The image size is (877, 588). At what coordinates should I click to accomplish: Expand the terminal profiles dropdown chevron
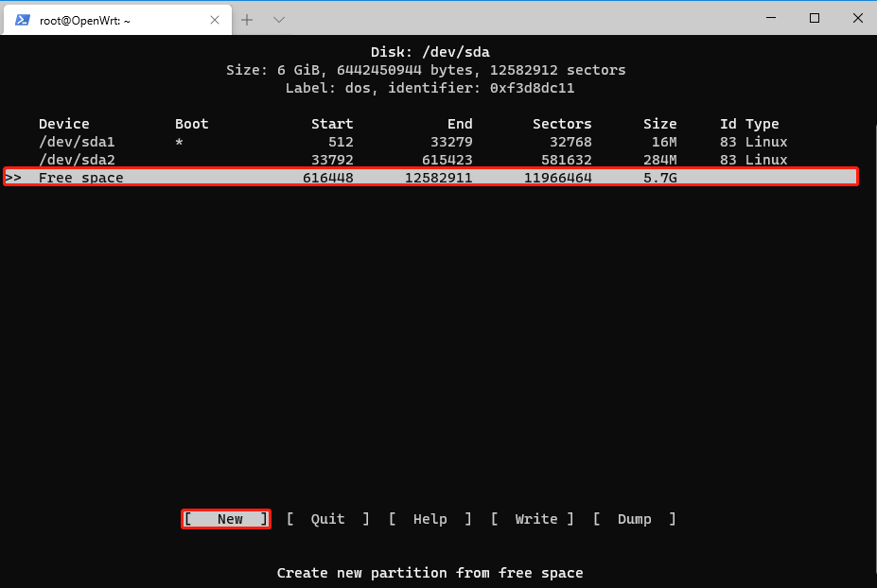pyautogui.click(x=279, y=20)
